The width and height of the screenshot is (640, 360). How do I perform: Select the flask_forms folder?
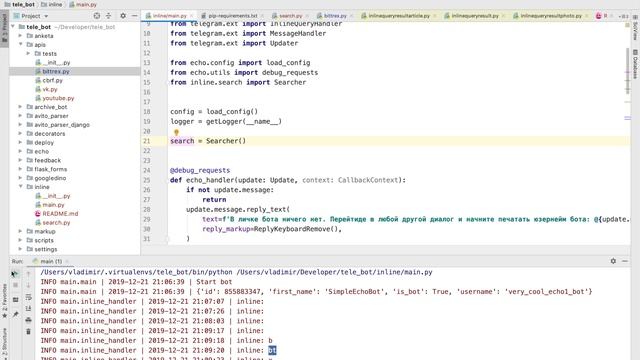[x=50, y=169]
